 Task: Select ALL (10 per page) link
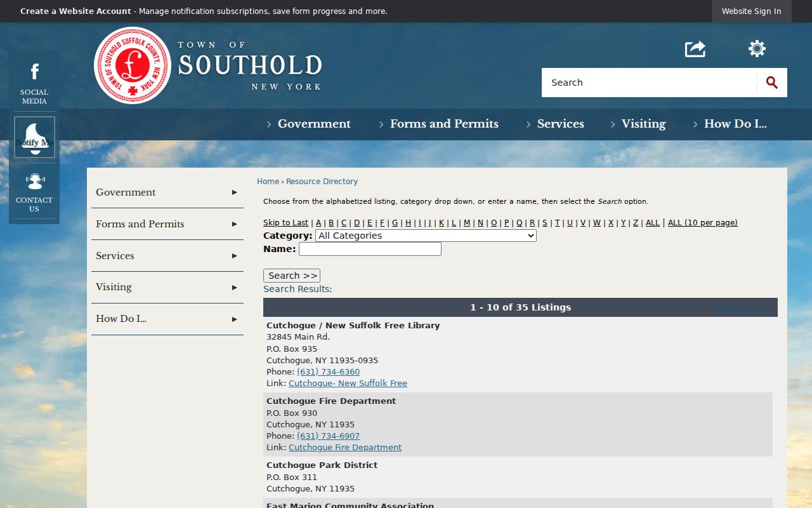[x=703, y=223]
